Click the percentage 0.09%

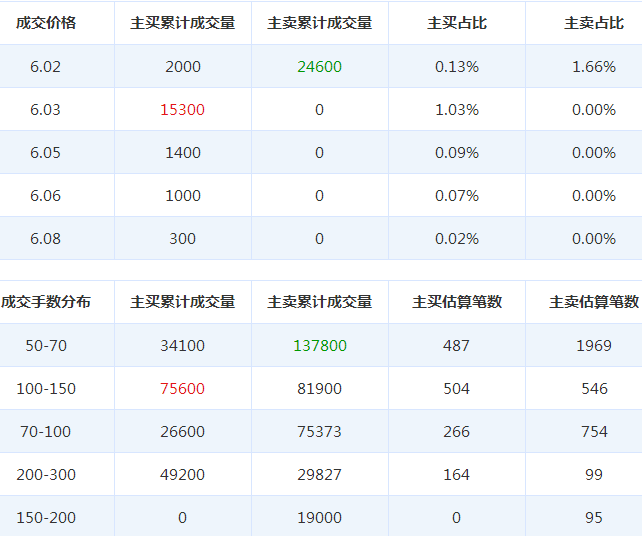click(457, 153)
